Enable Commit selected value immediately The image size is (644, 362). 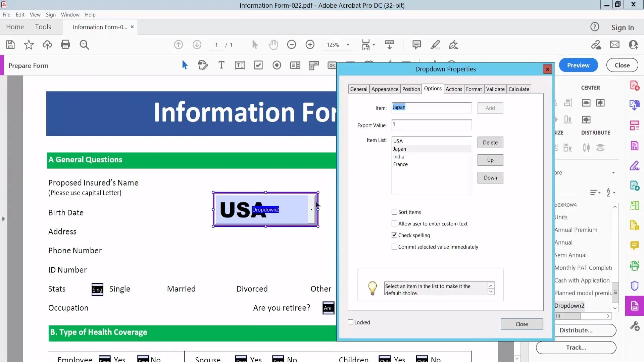[394, 247]
